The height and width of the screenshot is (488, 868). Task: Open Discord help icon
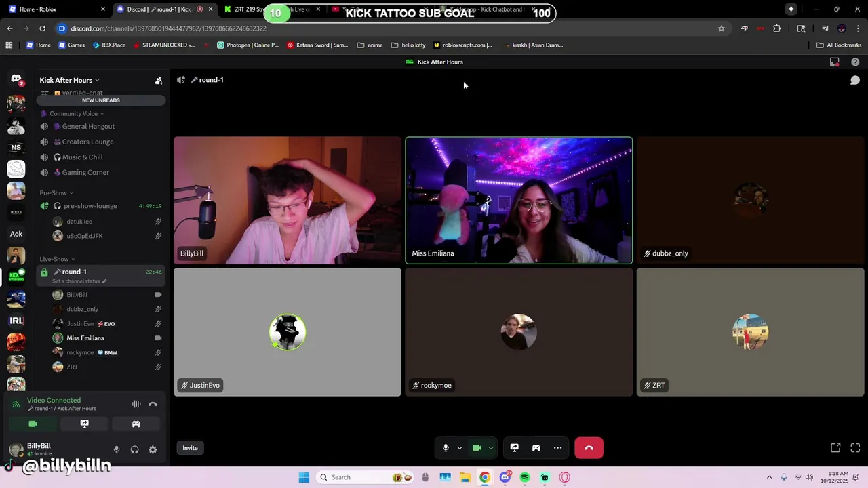855,62
